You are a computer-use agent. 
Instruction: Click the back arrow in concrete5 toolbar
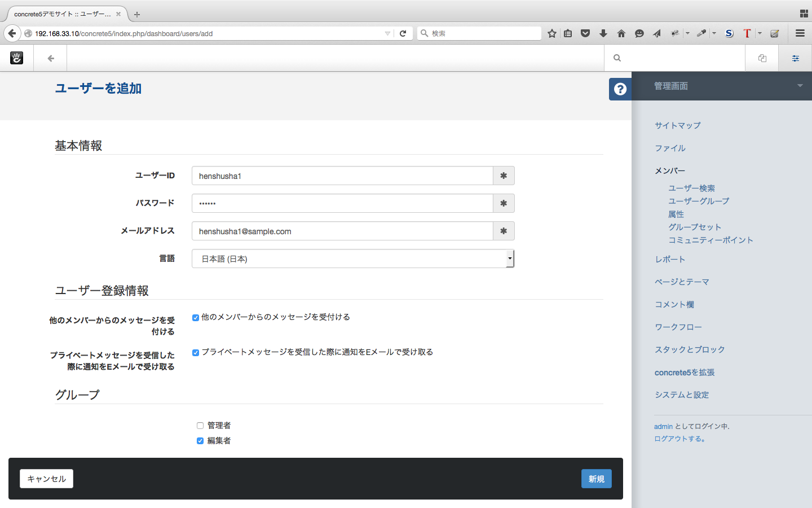[50, 58]
